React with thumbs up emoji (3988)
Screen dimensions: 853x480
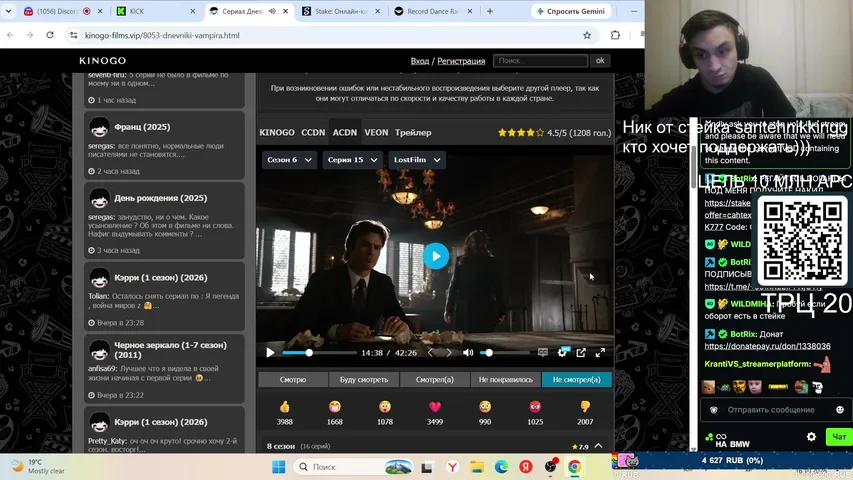tap(285, 407)
